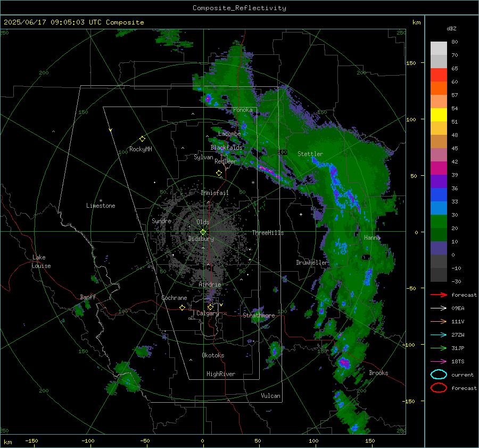Click the yellow diamond marker above Calgary label
479x448 pixels.
pyautogui.click(x=210, y=307)
